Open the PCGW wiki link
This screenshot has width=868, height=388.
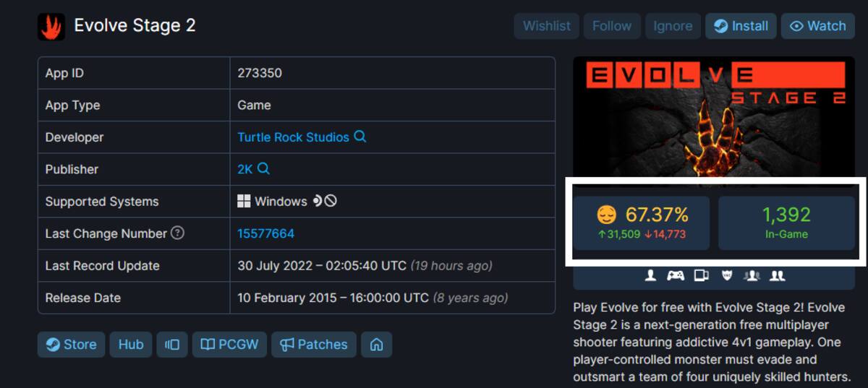(x=230, y=345)
